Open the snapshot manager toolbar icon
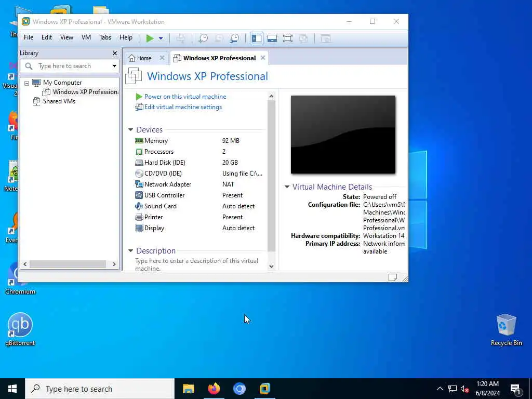This screenshot has height=399, width=532. (x=234, y=38)
